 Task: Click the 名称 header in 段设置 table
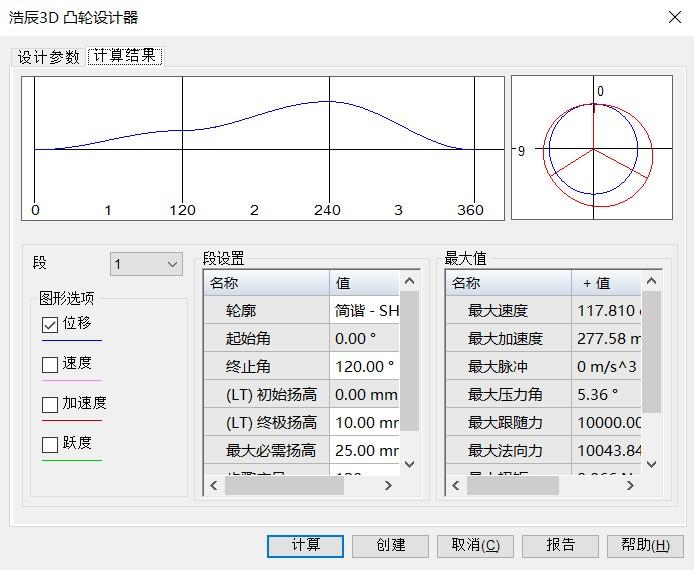point(267,282)
